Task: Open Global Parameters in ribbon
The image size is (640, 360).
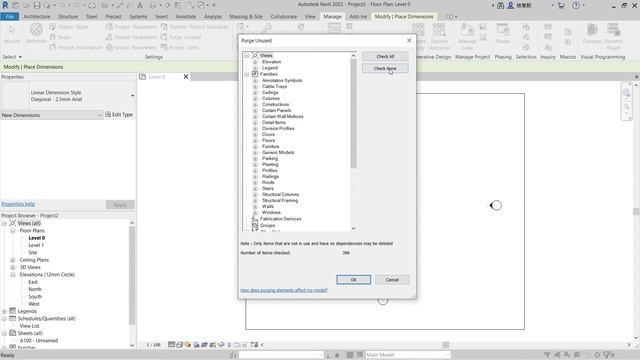Action: [x=131, y=47]
